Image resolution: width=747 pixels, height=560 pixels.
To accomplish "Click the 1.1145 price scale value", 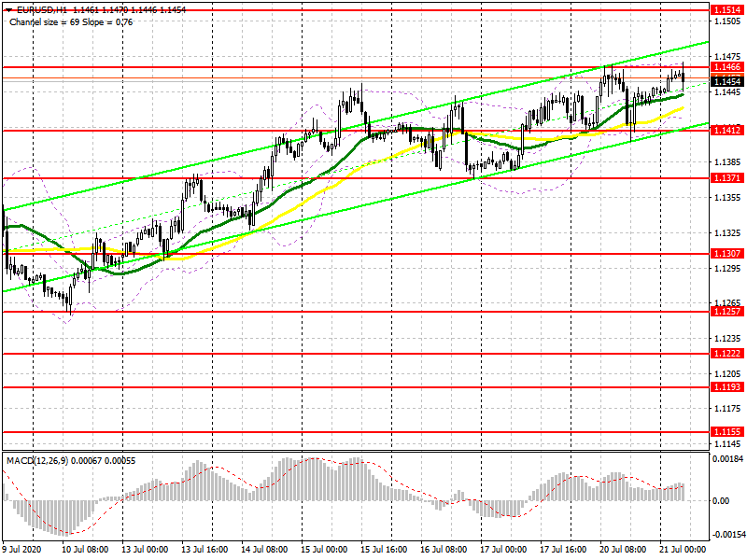I will pyautogui.click(x=728, y=444).
